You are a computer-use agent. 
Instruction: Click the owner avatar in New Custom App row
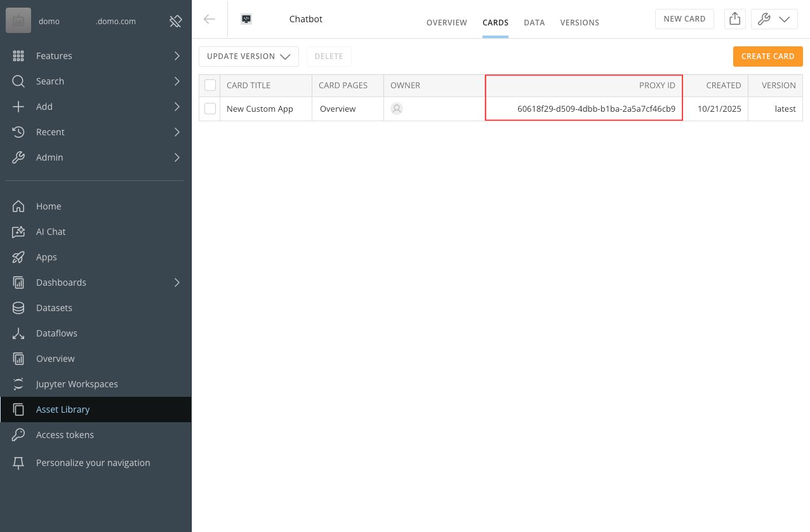397,109
